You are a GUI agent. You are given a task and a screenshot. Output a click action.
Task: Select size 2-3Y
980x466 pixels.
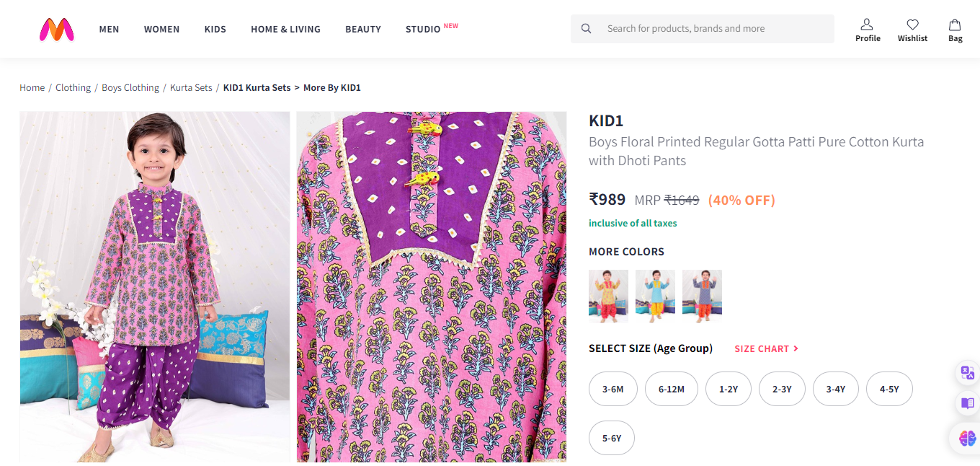[782, 390]
